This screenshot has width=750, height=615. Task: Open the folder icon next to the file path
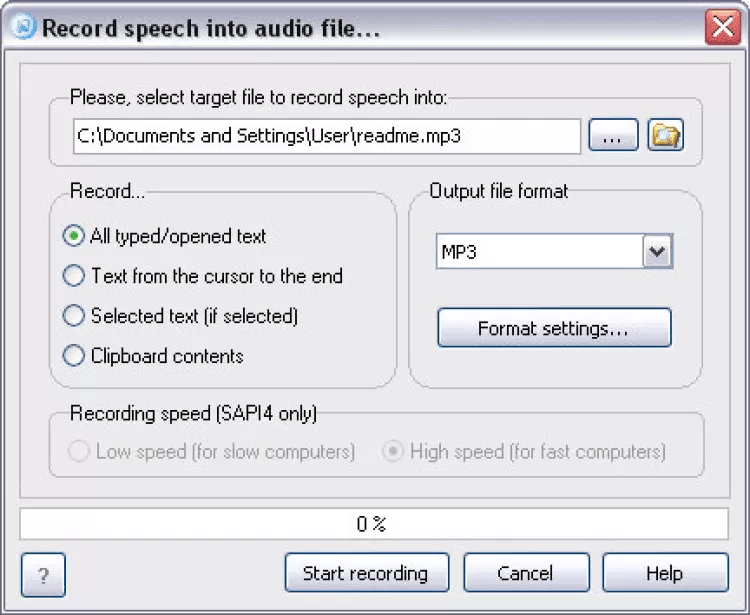(x=665, y=136)
